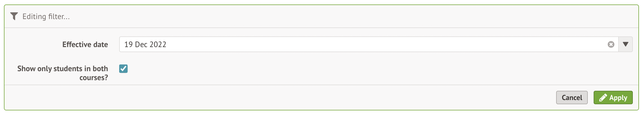Click the 'Show only students in both' label
Image resolution: width=644 pixels, height=116 pixels.
click(62, 69)
